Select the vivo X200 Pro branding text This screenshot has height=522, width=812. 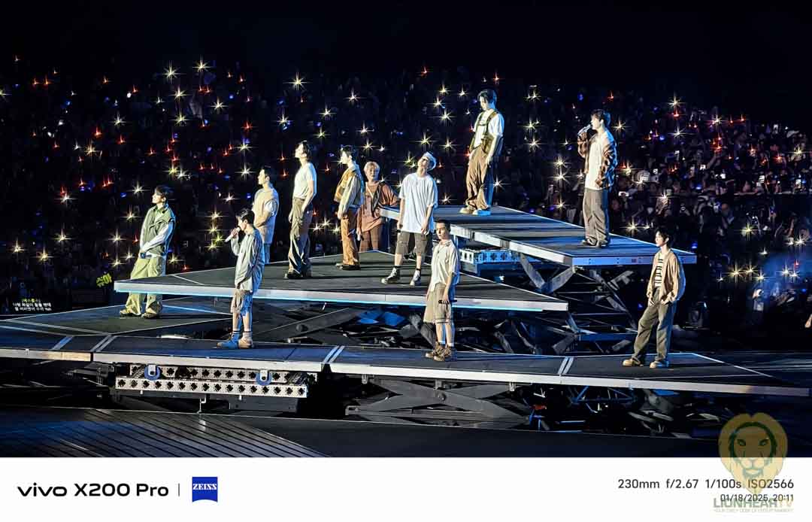(x=92, y=490)
